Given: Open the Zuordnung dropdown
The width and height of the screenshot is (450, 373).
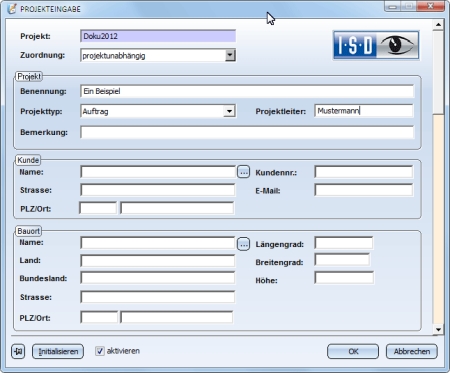Looking at the screenshot, I should point(230,55).
